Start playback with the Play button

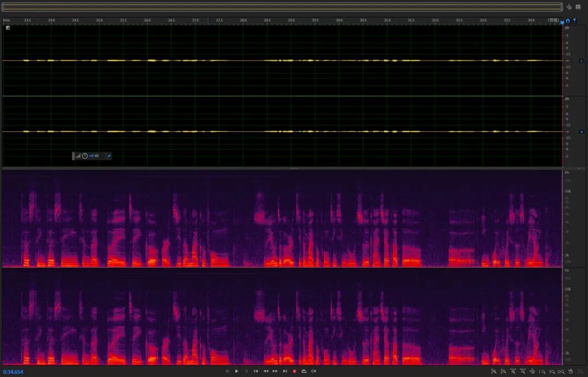237,371
